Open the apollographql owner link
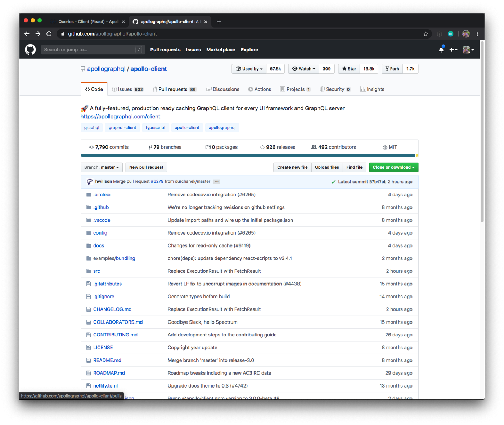This screenshot has width=504, height=425. 106,69
